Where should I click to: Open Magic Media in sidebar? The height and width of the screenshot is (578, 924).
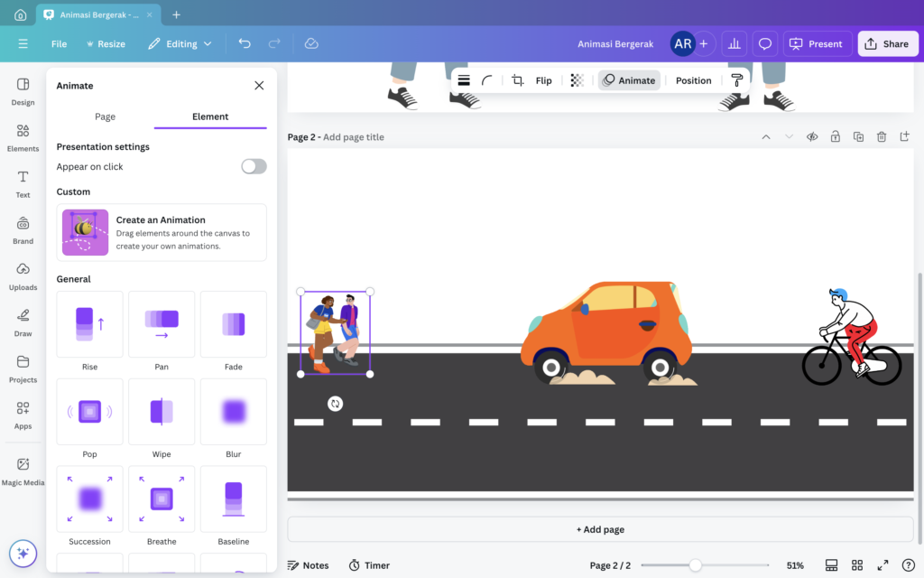click(x=23, y=471)
